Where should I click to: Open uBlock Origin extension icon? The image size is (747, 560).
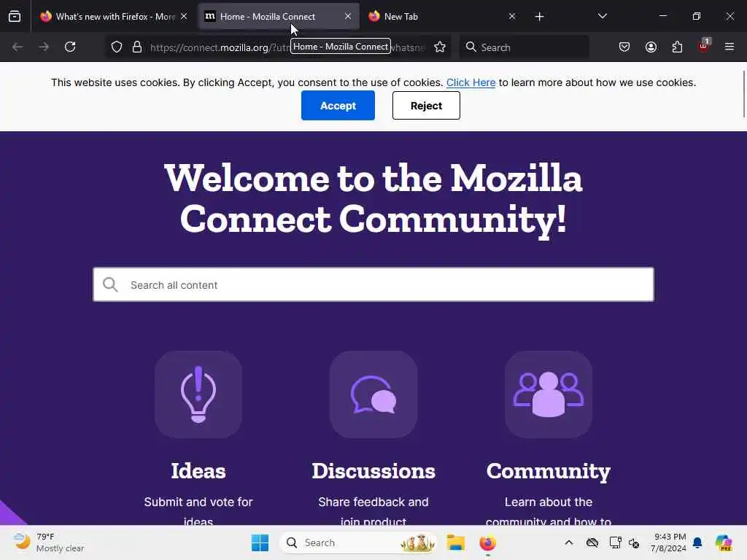[x=704, y=46]
